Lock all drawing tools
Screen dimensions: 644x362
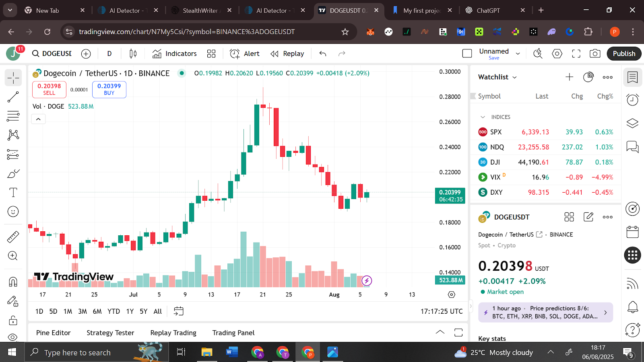coord(13,320)
